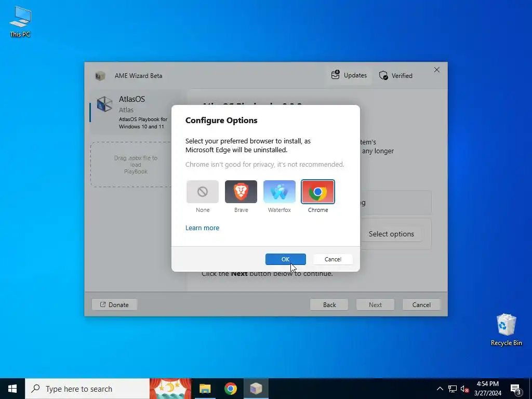
Task: Show hidden system tray icons
Action: point(440,389)
